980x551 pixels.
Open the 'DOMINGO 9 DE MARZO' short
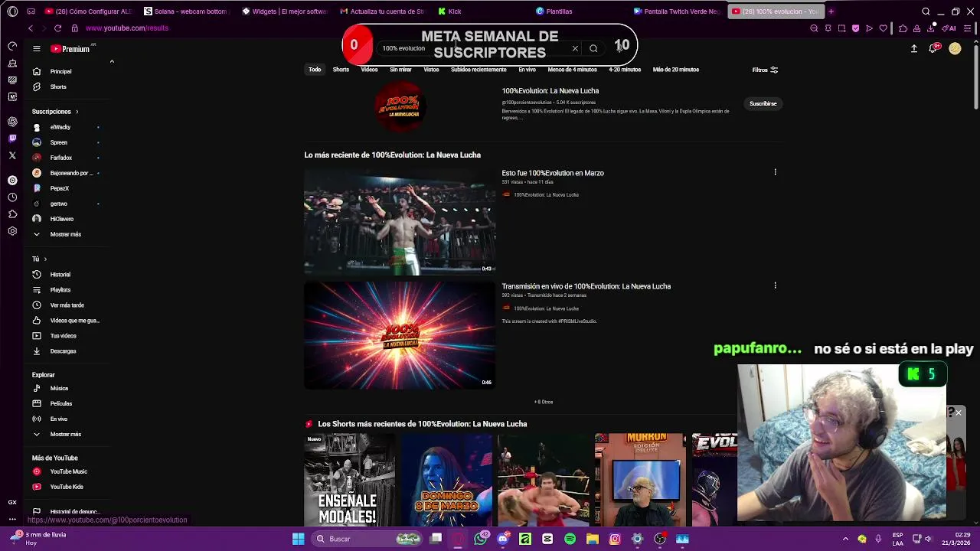(x=446, y=480)
